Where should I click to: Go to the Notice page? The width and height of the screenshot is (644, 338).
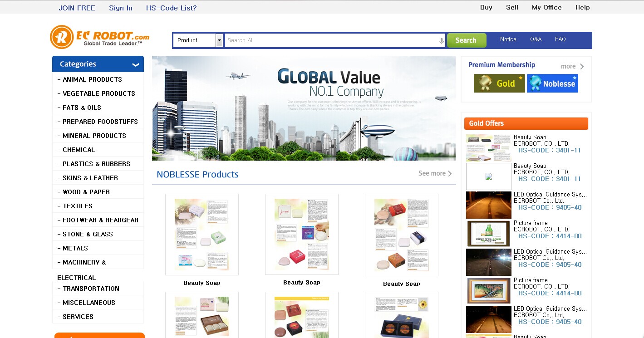508,39
